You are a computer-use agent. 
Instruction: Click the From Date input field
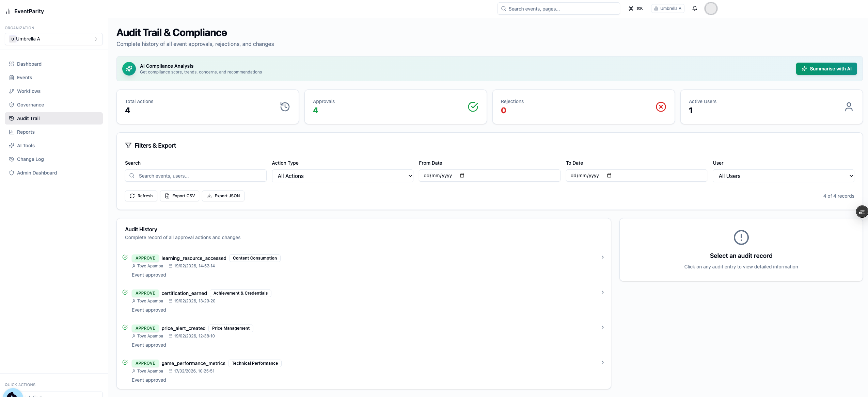(x=489, y=175)
